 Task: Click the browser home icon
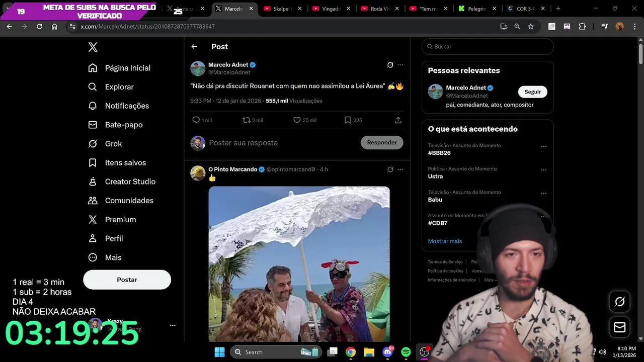click(54, 27)
